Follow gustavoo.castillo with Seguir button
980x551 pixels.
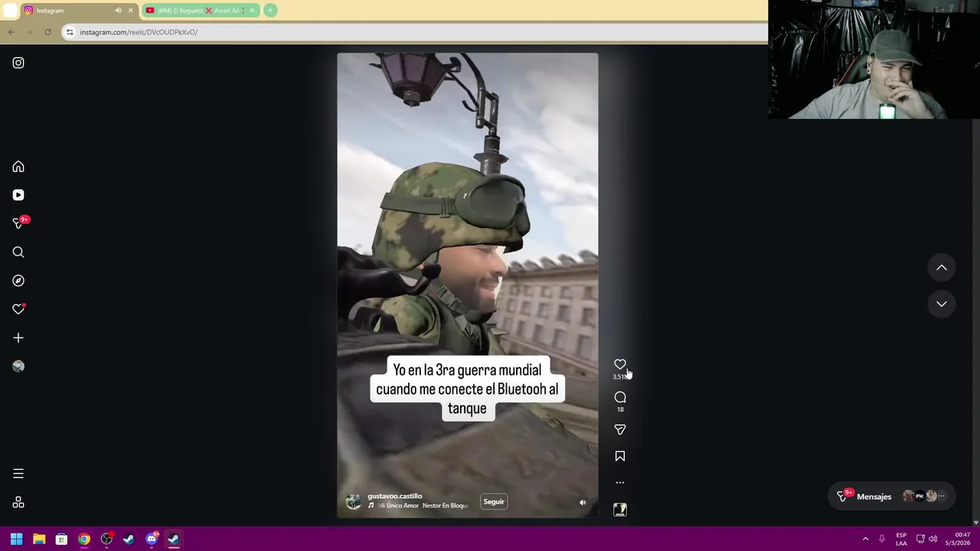coord(494,502)
